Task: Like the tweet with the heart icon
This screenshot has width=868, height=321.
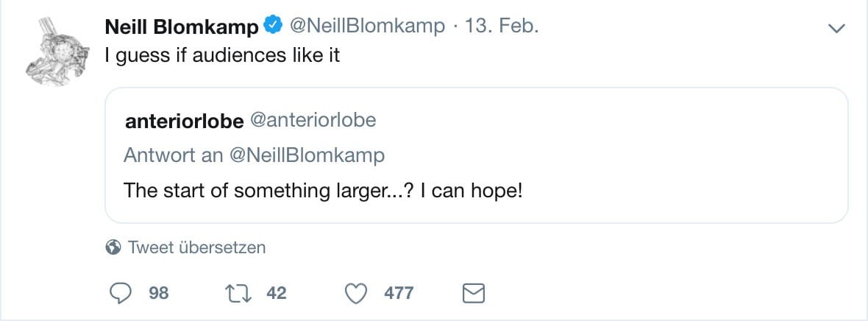Action: tap(357, 293)
